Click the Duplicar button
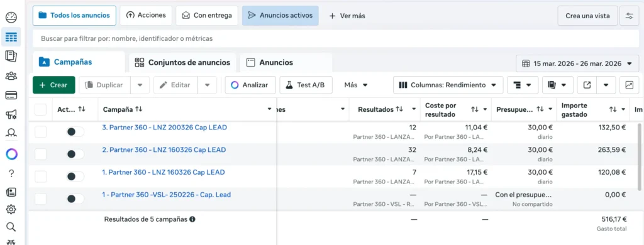The height and width of the screenshot is (245, 644). coord(105,85)
